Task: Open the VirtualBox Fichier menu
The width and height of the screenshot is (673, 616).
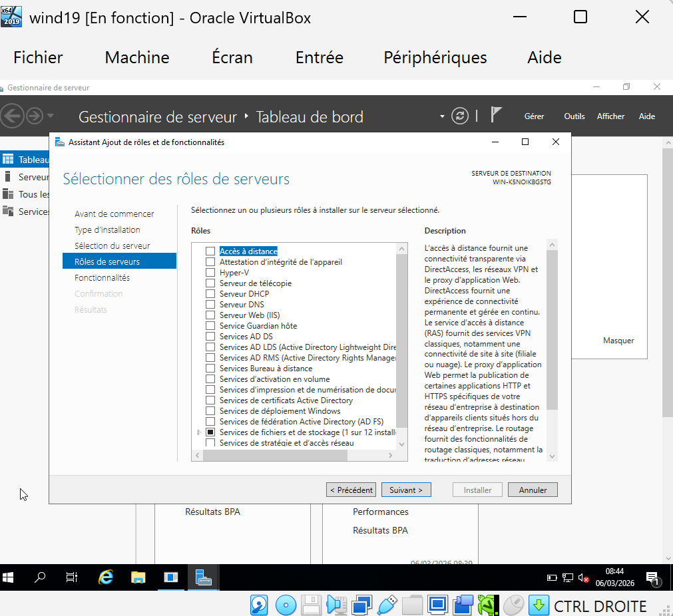Action: click(x=38, y=57)
